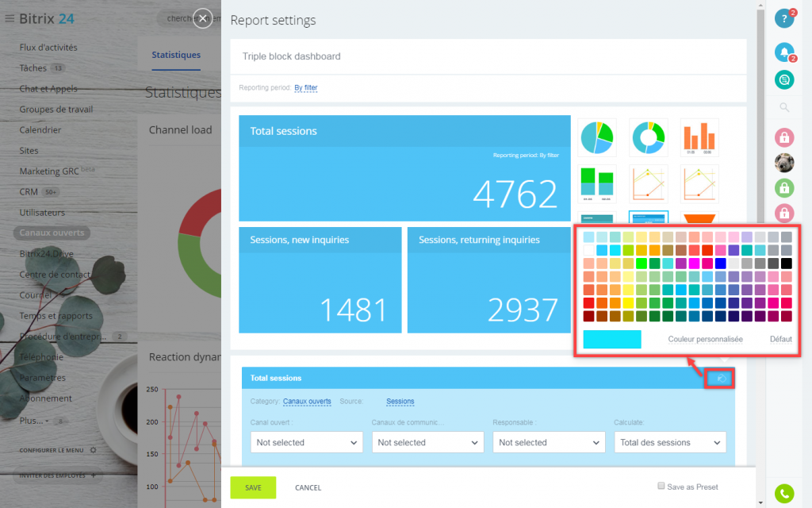Click the gear next to Configurer le menu
The width and height of the screenshot is (812, 508).
pos(94,450)
